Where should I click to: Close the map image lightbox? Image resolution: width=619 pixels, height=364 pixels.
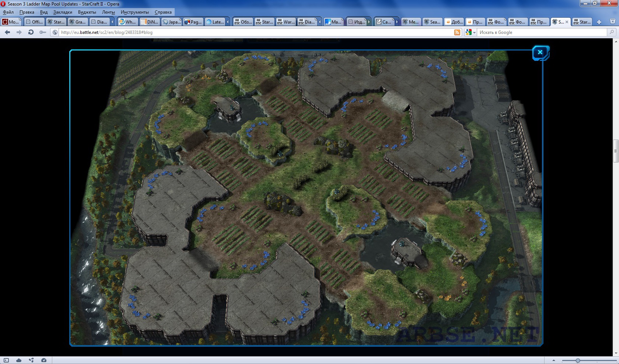coord(540,52)
